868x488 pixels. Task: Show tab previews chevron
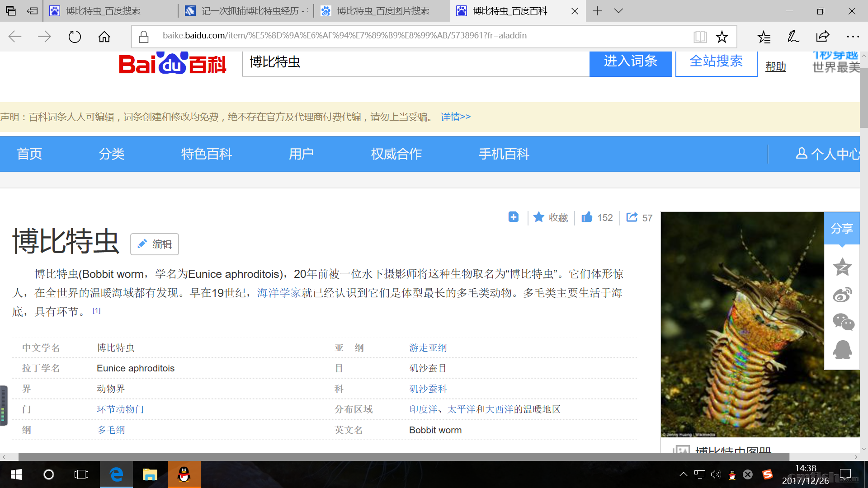pos(618,11)
